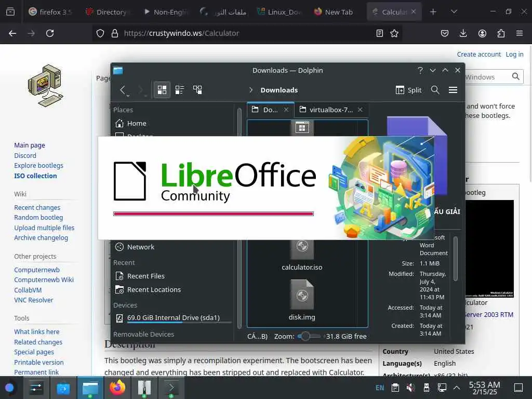The image size is (532, 399).
Task: Click wiki search magnifier icon
Action: click(x=516, y=77)
